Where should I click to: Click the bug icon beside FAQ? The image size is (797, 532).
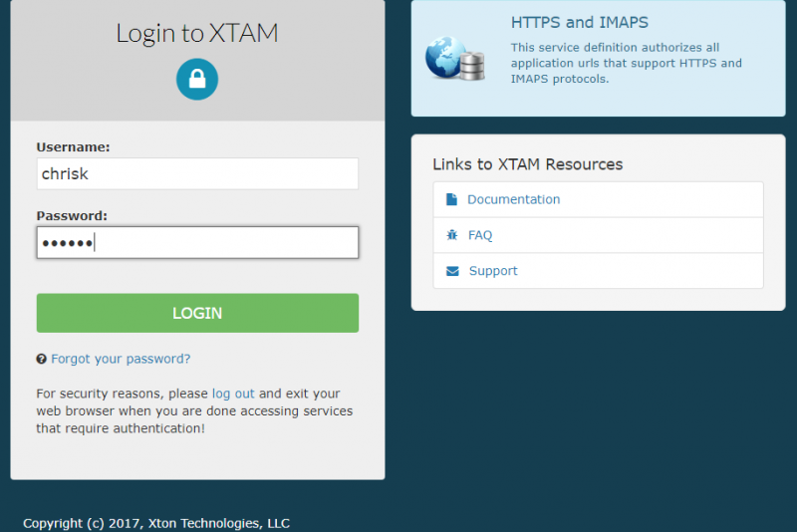pos(452,235)
